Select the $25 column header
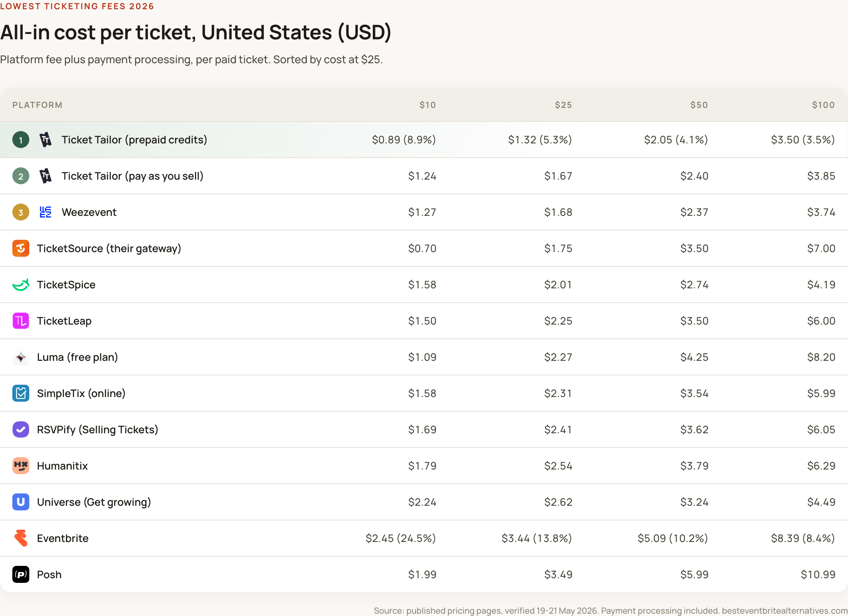 point(564,105)
